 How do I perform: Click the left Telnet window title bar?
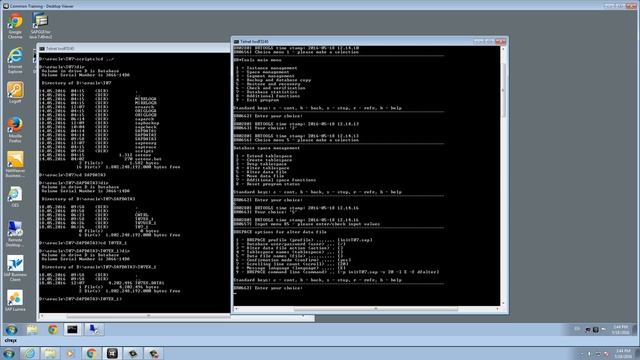click(x=135, y=48)
